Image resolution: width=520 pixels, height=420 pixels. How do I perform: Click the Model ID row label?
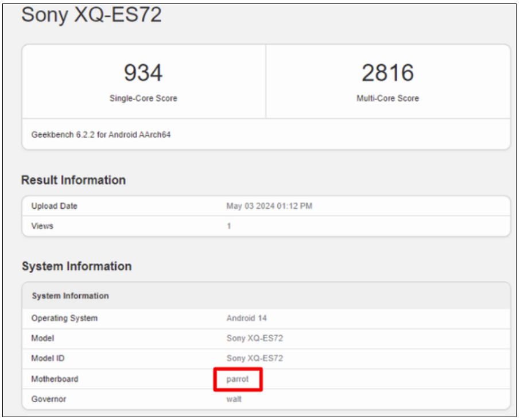click(x=48, y=358)
